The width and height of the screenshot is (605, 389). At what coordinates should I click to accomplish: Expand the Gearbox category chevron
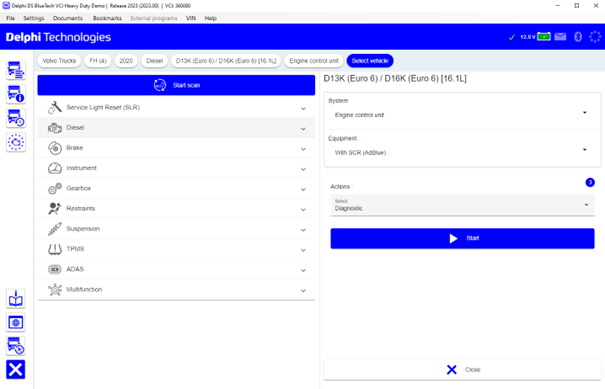point(303,189)
